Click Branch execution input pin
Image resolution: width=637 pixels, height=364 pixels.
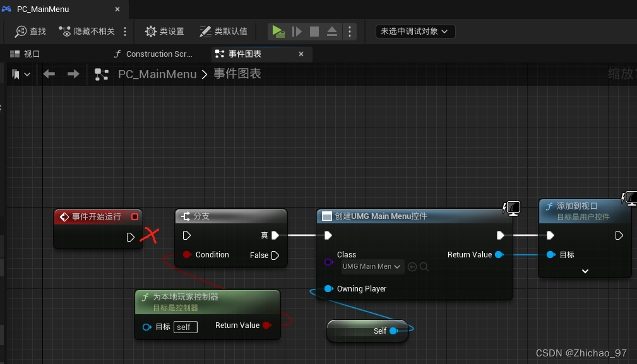(x=186, y=235)
